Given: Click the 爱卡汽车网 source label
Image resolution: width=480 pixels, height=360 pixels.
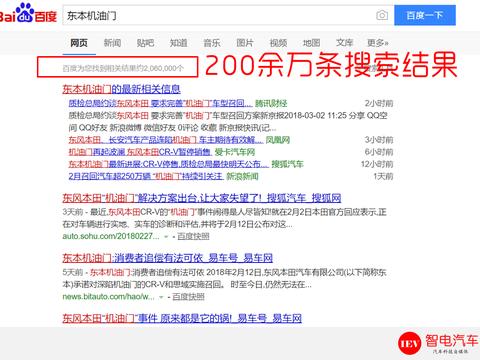Looking at the screenshot, I should (x=235, y=152).
